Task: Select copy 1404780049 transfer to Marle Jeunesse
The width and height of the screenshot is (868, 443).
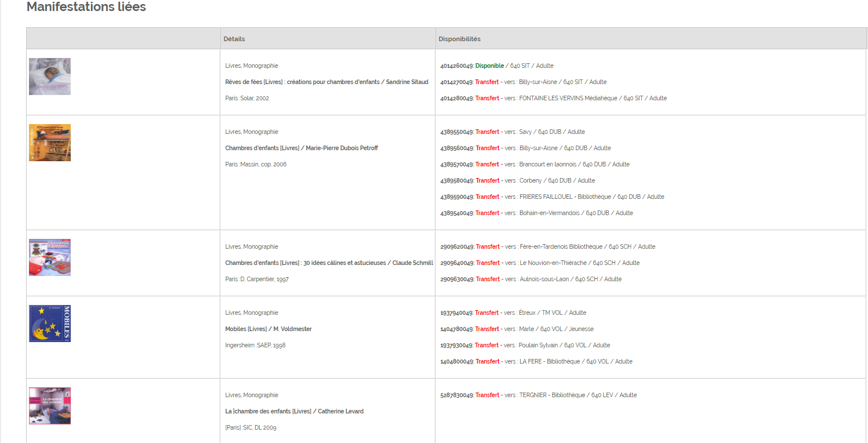Action: (517, 329)
